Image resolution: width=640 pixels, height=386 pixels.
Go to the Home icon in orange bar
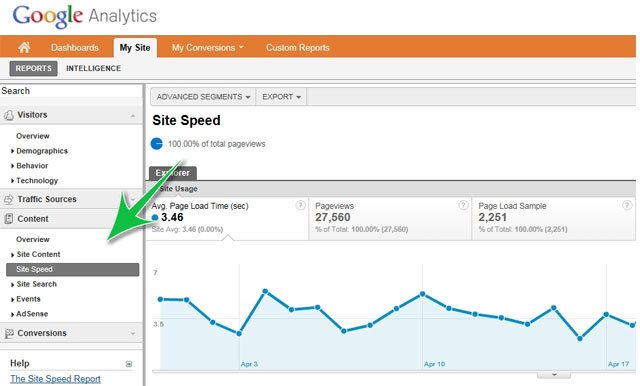tap(24, 48)
